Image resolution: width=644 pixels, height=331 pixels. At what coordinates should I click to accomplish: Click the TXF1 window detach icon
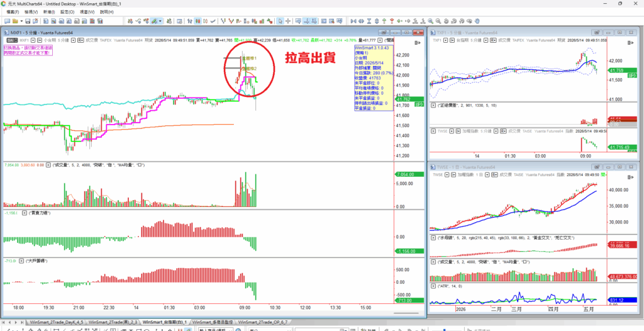point(597,33)
